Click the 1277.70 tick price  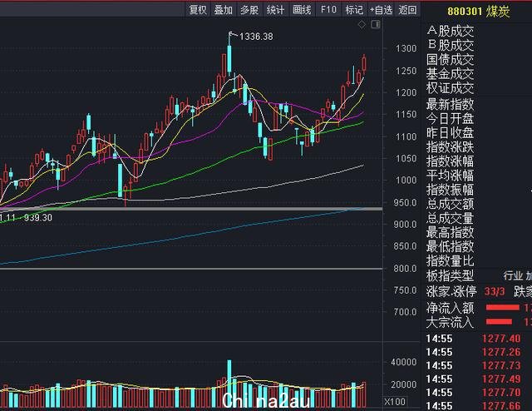pos(501,393)
